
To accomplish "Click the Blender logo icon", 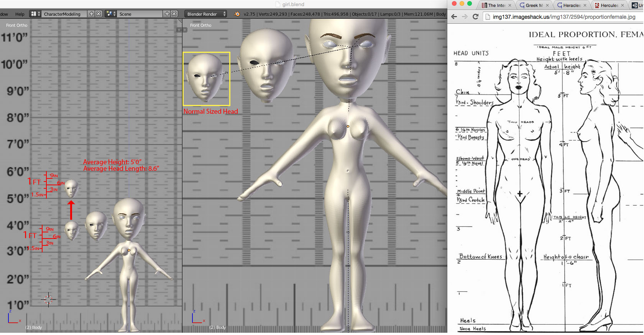I will 237,14.
